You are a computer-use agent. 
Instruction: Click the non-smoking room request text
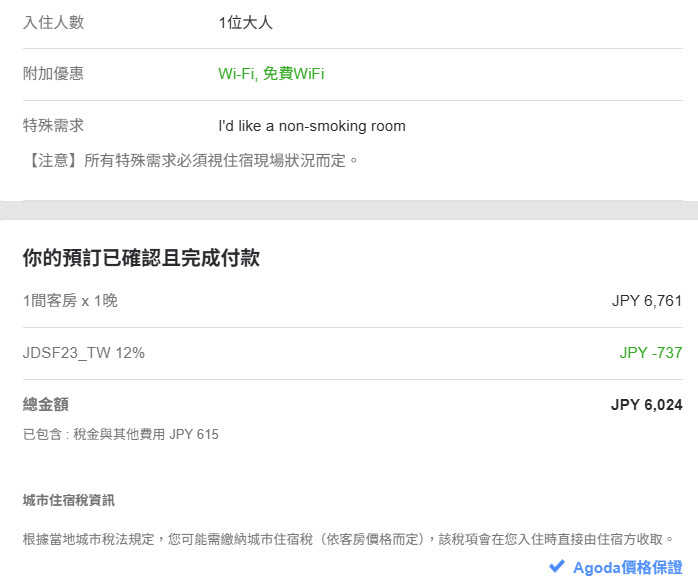click(x=312, y=126)
